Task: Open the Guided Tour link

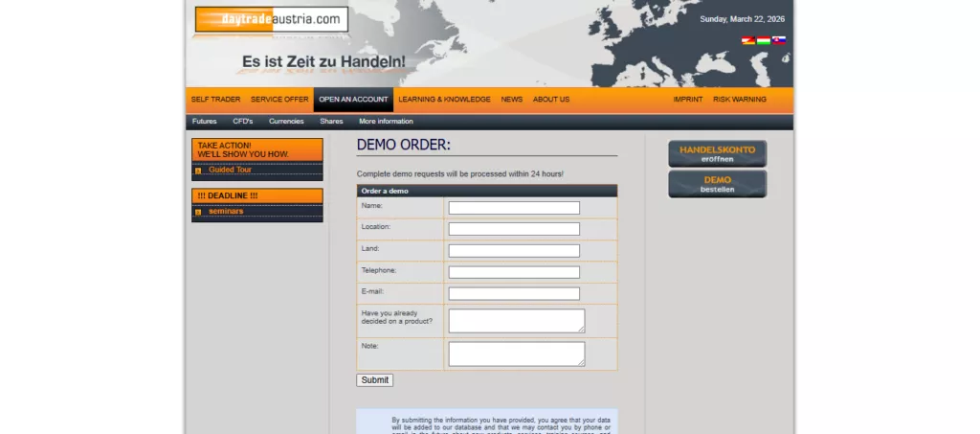Action: tap(230, 171)
